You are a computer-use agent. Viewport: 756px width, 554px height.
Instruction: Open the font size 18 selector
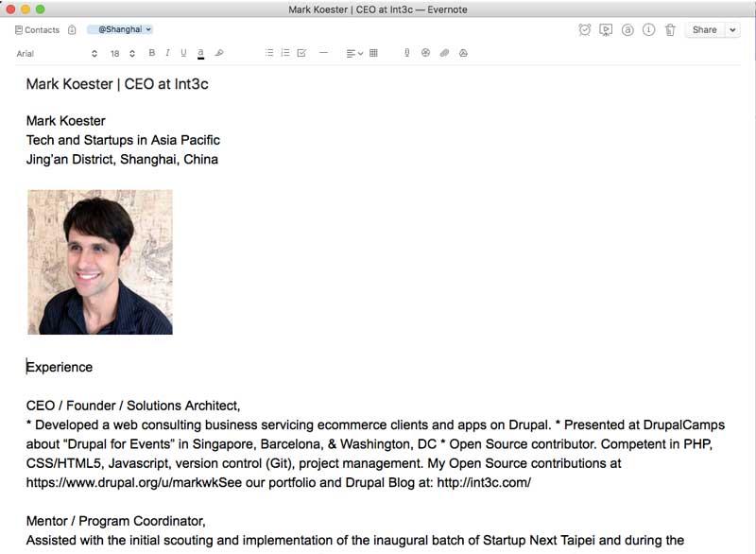[122, 54]
